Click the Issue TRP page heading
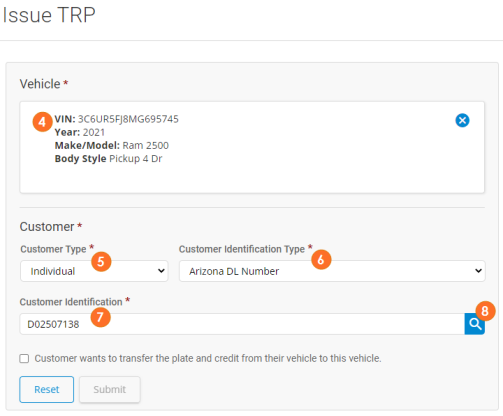Screen dimensions: 503x416 tap(49, 15)
